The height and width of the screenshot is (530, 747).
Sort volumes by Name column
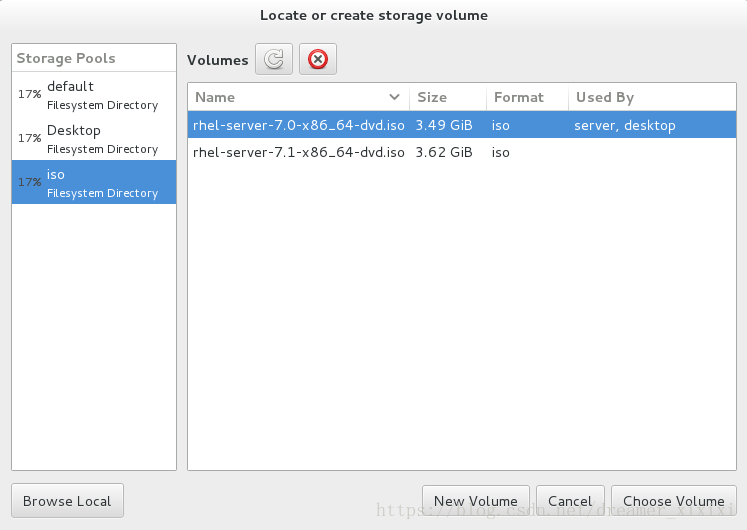[299, 97]
